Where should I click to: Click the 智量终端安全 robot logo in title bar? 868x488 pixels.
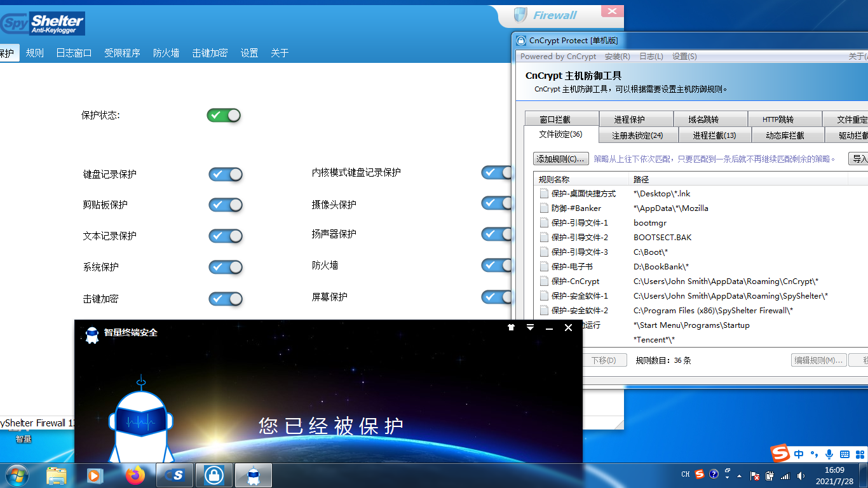coord(92,334)
